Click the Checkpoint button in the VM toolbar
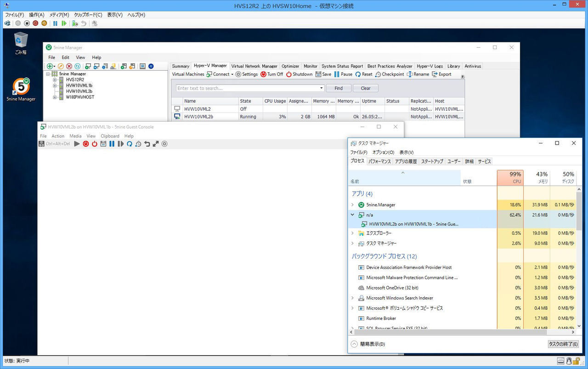This screenshot has width=588, height=369. click(x=390, y=74)
